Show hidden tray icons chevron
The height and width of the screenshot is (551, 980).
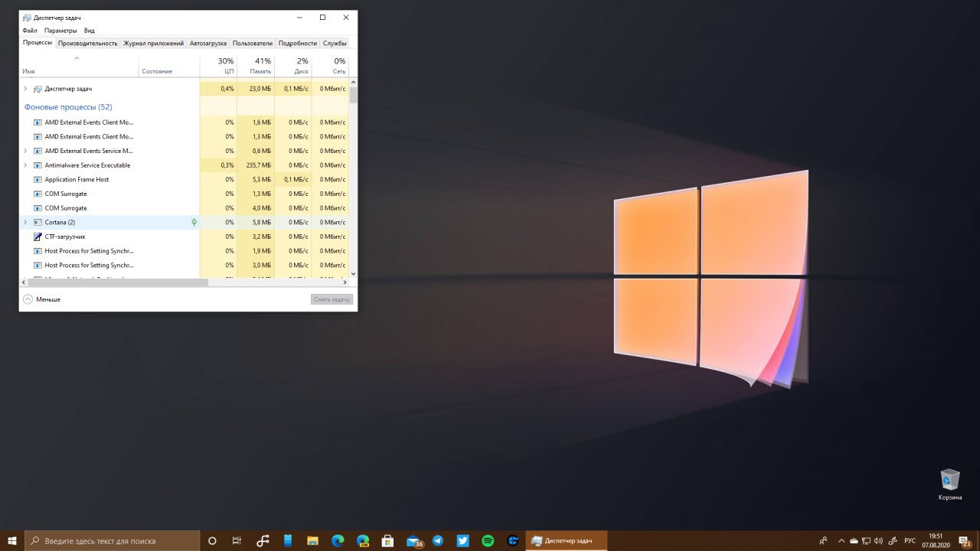[841, 540]
